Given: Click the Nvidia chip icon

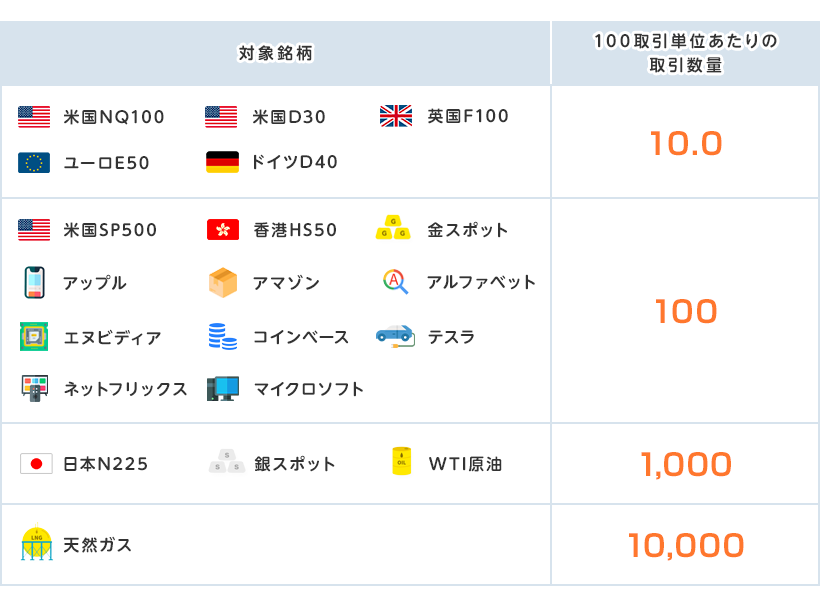Looking at the screenshot, I should point(34,337).
